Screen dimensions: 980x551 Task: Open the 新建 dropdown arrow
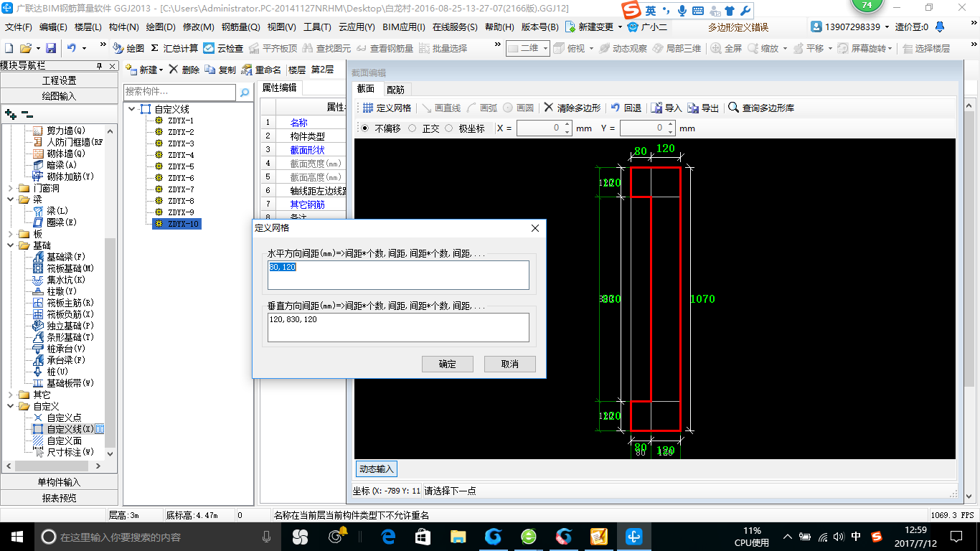coord(161,70)
